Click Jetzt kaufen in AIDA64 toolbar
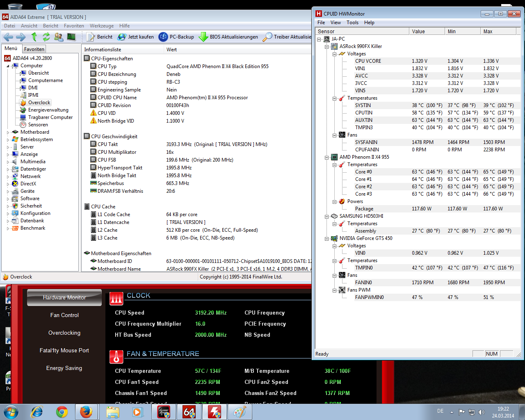This screenshot has height=420, width=525. pos(136,37)
